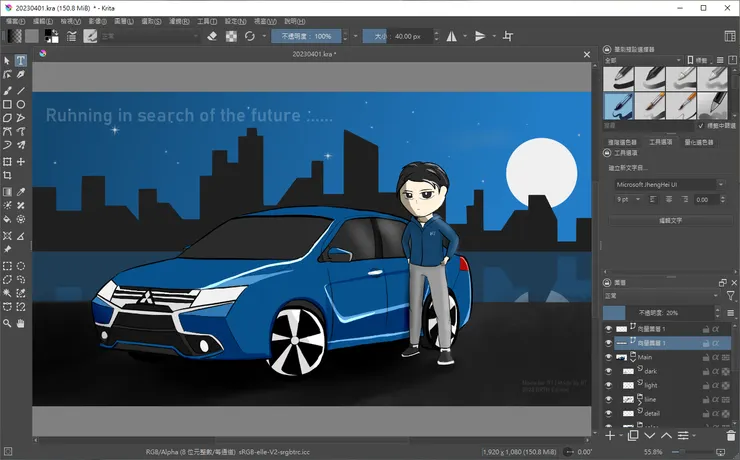Pick the Ellipse shape tool
The height and width of the screenshot is (460, 740).
[x=21, y=104]
